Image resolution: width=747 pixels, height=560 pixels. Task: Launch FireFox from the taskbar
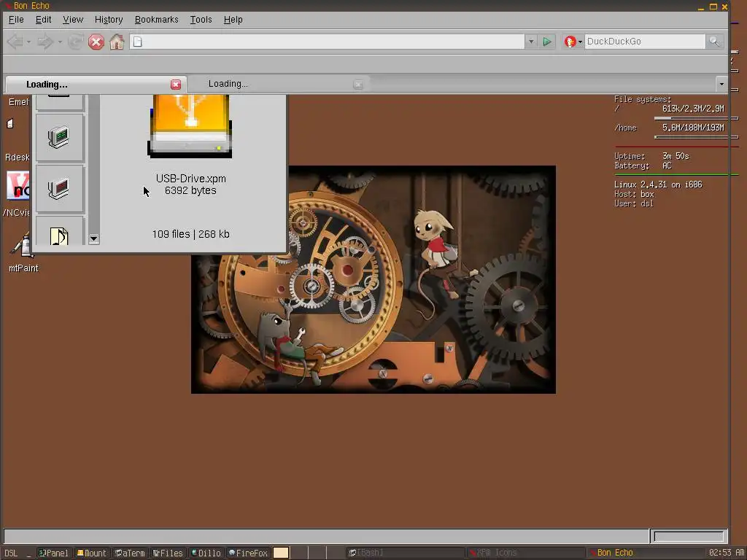[248, 553]
